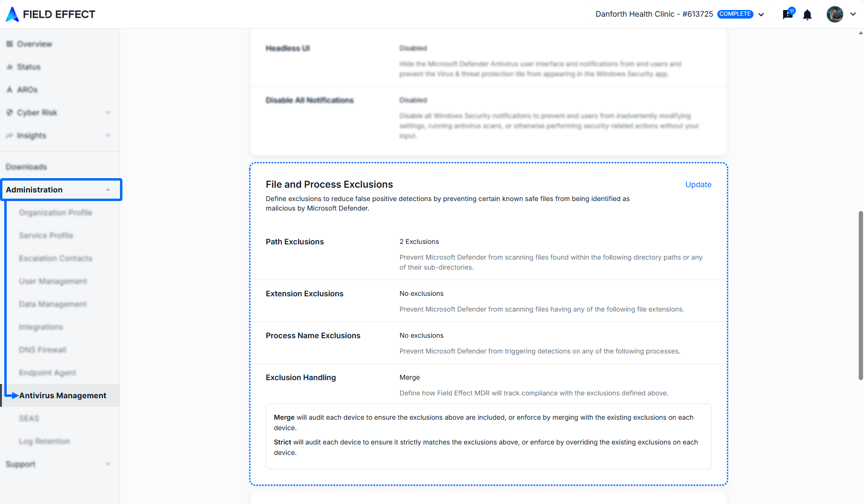Open the user account menu chevron
This screenshot has height=504, width=864.
(853, 14)
